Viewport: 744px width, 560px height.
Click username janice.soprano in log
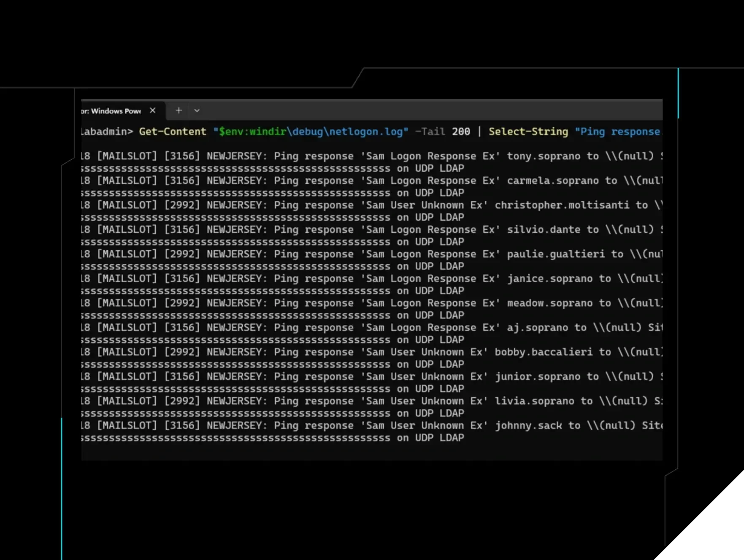pyautogui.click(x=550, y=278)
